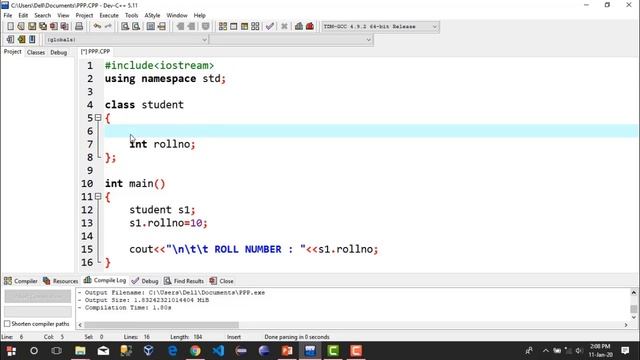Click the Compile toolbar icon

click(222, 27)
